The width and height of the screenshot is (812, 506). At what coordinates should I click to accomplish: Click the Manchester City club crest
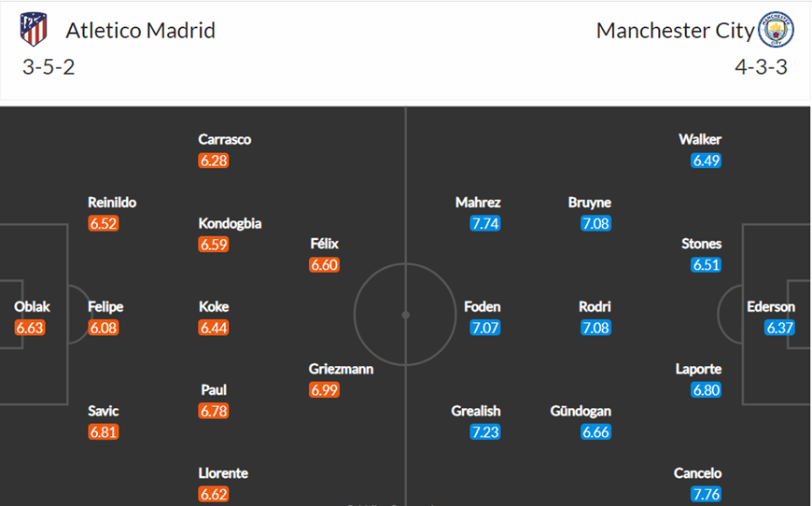[x=776, y=30]
